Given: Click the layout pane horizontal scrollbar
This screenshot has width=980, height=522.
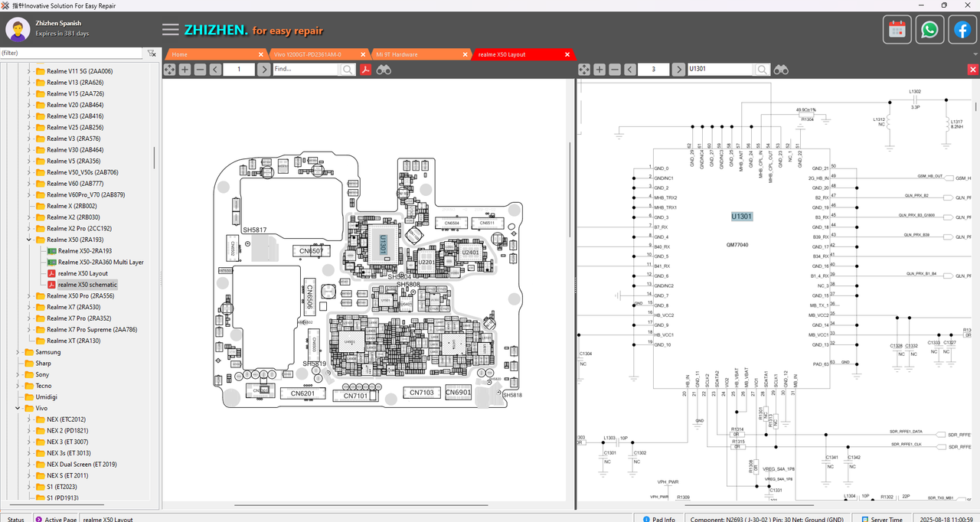Looking at the screenshot, I should pos(361,505).
